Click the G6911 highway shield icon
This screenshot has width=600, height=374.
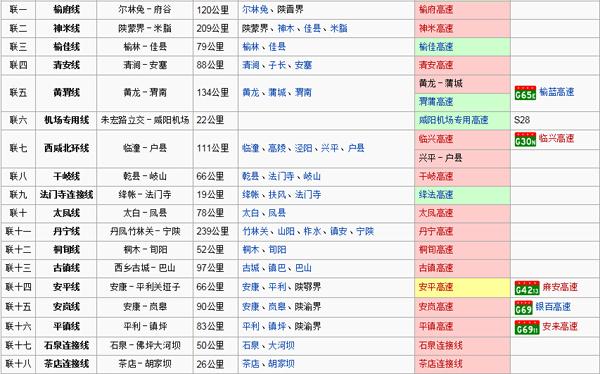click(x=527, y=327)
